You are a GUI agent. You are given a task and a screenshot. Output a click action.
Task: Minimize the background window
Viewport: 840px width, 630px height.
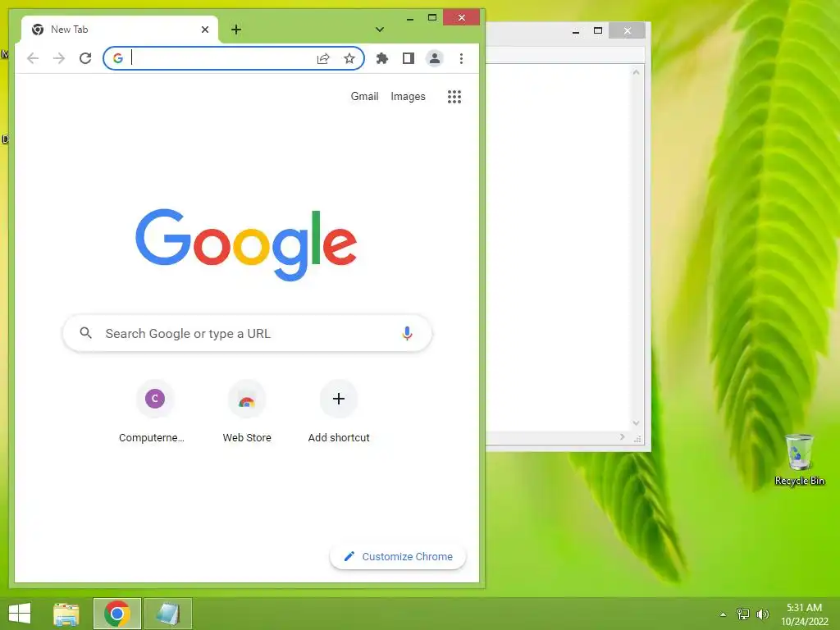tap(576, 31)
